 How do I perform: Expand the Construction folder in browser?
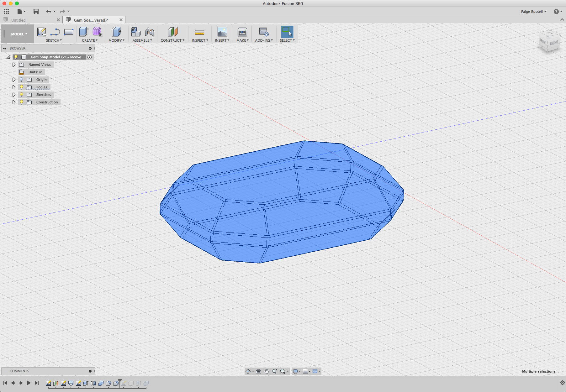(x=14, y=102)
